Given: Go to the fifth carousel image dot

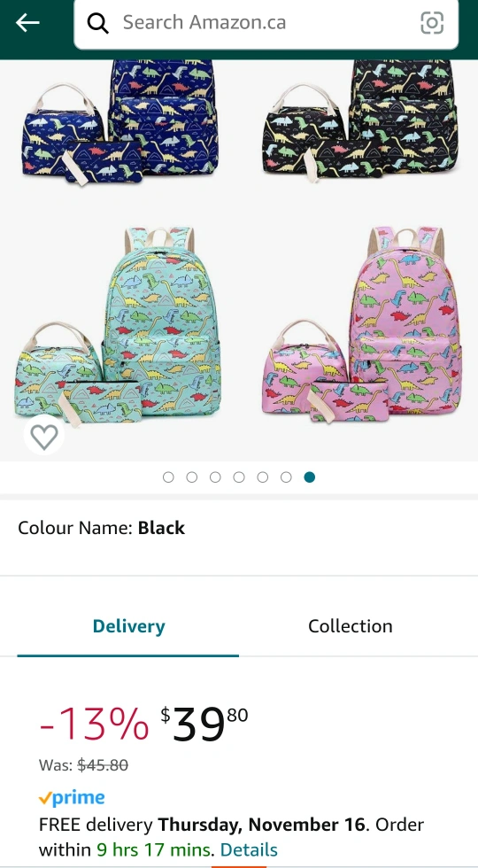Looking at the screenshot, I should tap(263, 477).
